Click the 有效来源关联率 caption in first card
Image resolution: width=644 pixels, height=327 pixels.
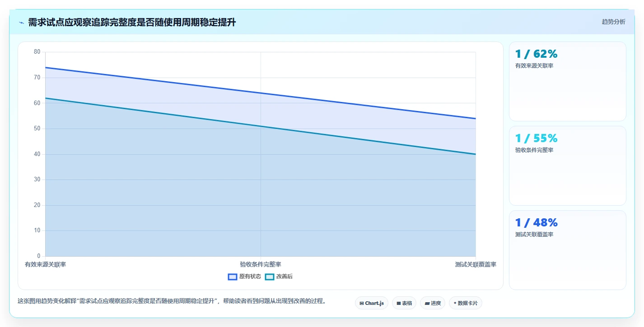[x=534, y=66]
